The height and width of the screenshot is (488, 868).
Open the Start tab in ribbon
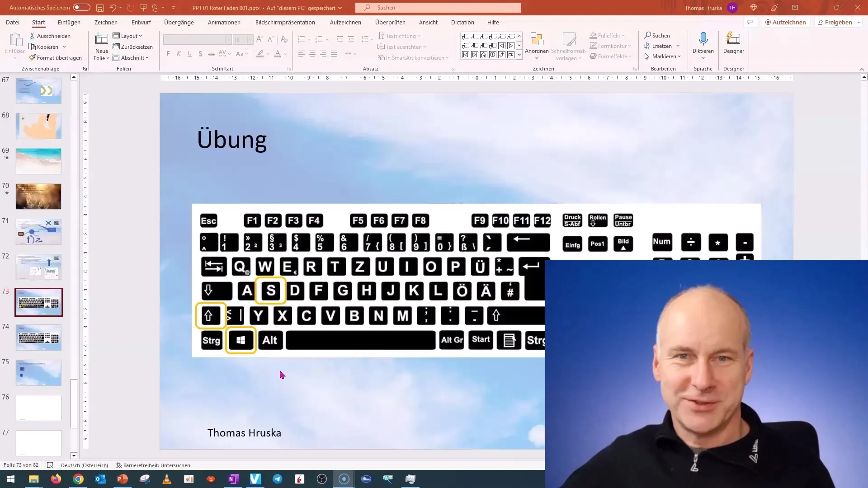tap(38, 22)
